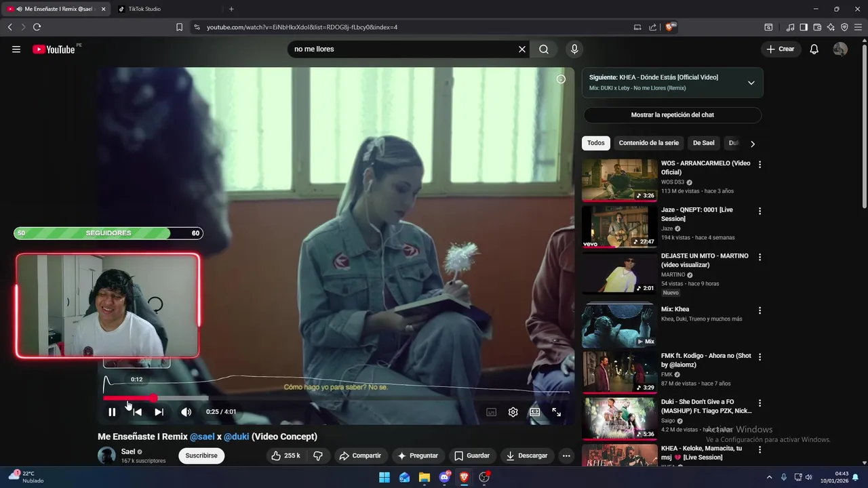Image resolution: width=868 pixels, height=488 pixels.
Task: Open the Windows Start menu
Action: pos(384,477)
